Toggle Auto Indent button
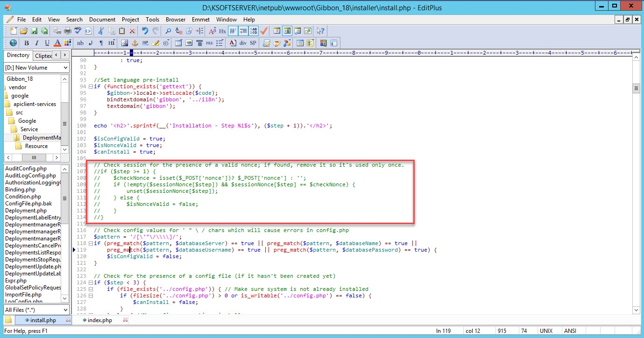 pos(243,31)
